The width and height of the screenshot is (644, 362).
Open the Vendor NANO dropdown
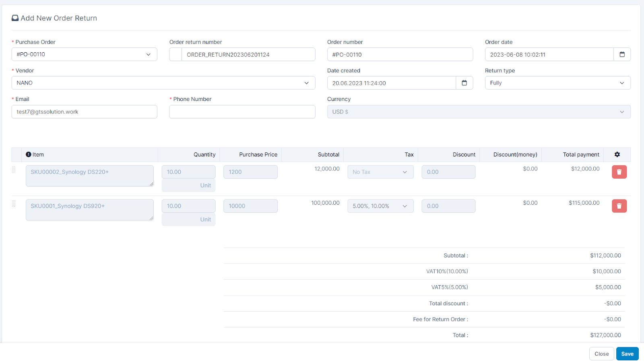click(x=163, y=83)
